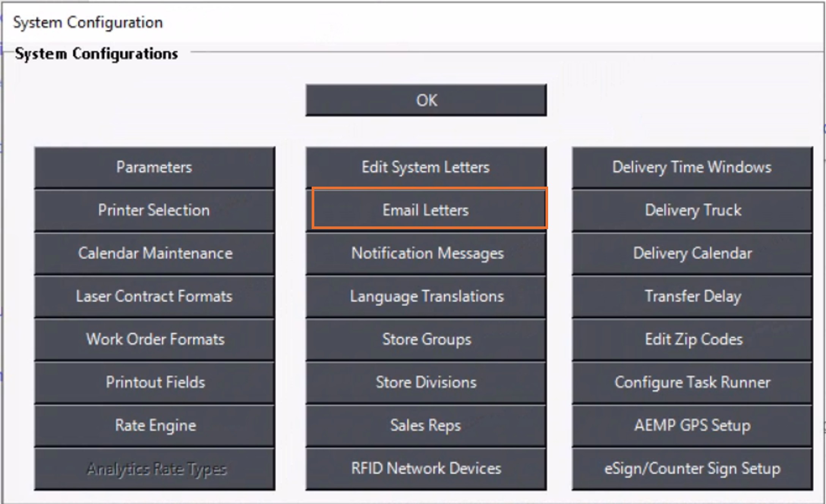Configure RFID Network Devices
This screenshot has height=504, width=826.
coord(426,469)
